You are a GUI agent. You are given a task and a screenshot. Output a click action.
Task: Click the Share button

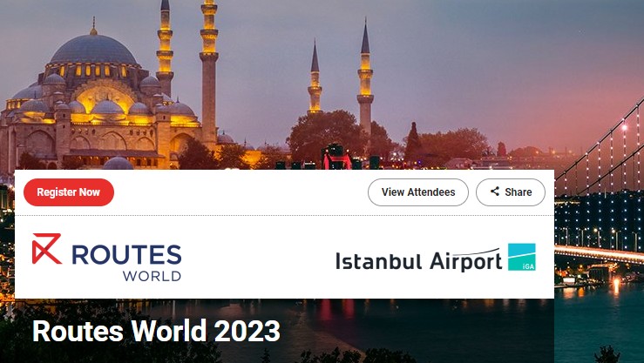coord(511,192)
